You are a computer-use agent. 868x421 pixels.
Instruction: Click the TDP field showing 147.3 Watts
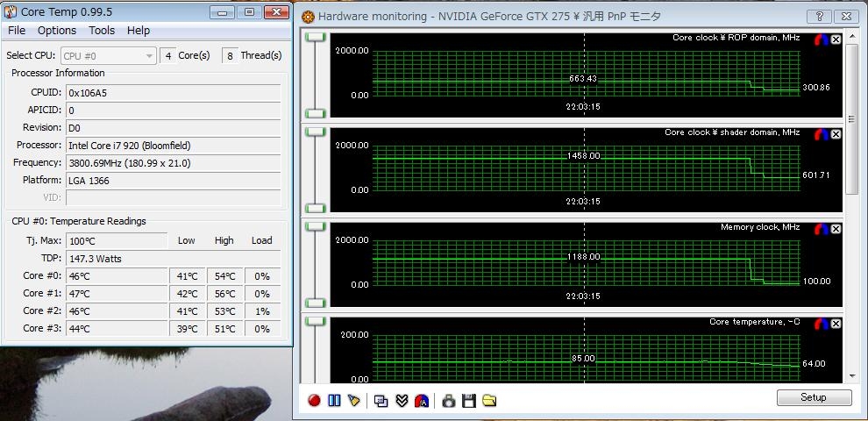174,259
